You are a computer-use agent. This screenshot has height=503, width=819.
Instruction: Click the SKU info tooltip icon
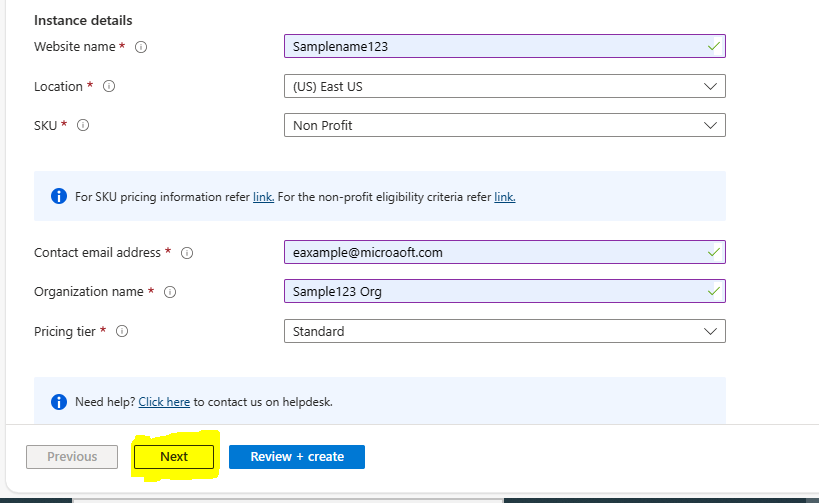(x=83, y=126)
